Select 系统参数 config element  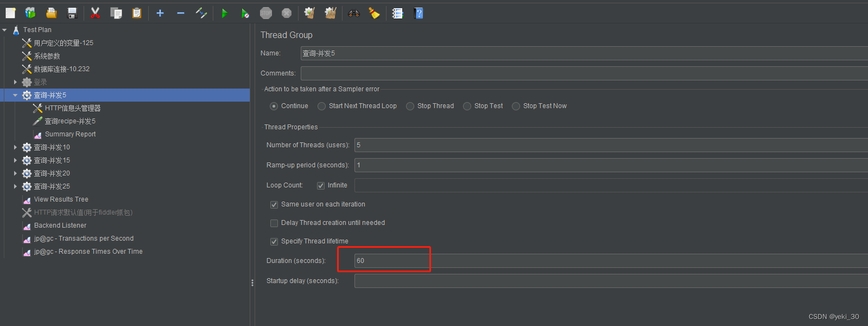point(47,56)
